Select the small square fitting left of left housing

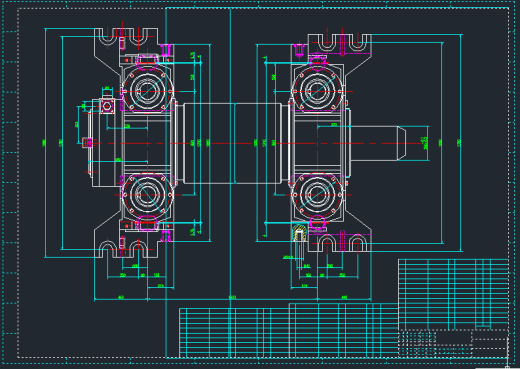tap(107, 106)
